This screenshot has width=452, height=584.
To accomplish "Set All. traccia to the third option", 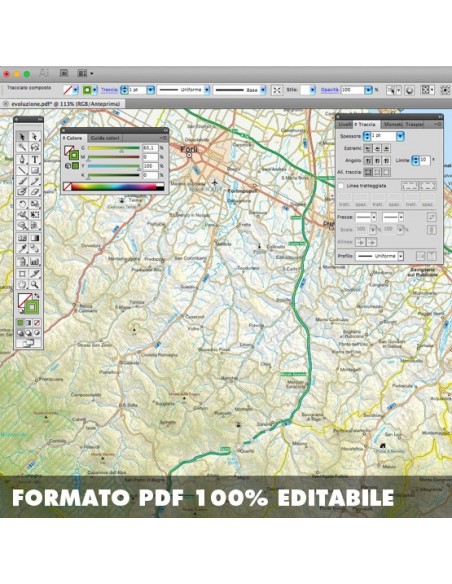I will pos(386,172).
